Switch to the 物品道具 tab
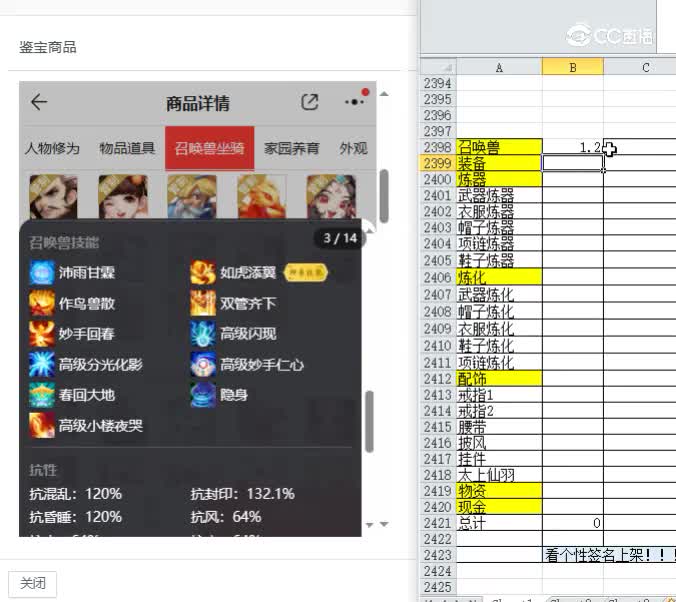The image size is (676, 602). tap(127, 148)
